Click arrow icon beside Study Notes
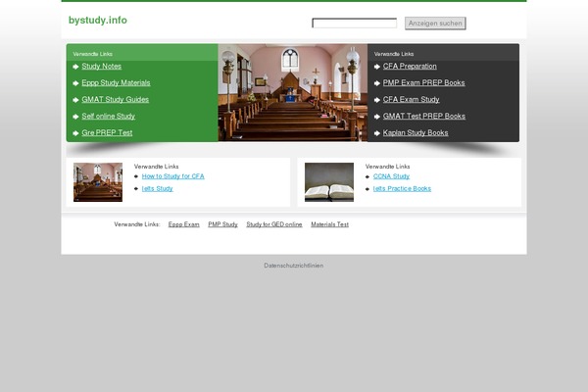Viewport: 588px width, 392px height. coord(75,67)
